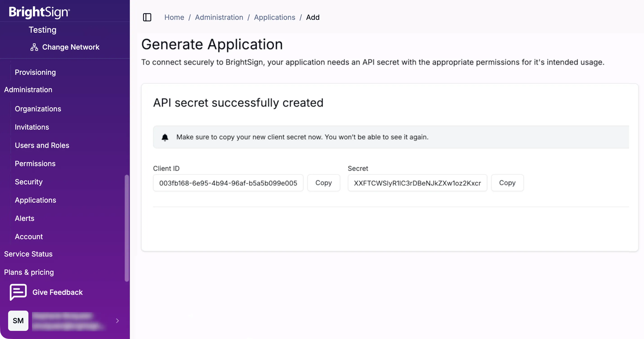This screenshot has height=339, width=644.
Task: Open Account in sidebar
Action: 29,236
